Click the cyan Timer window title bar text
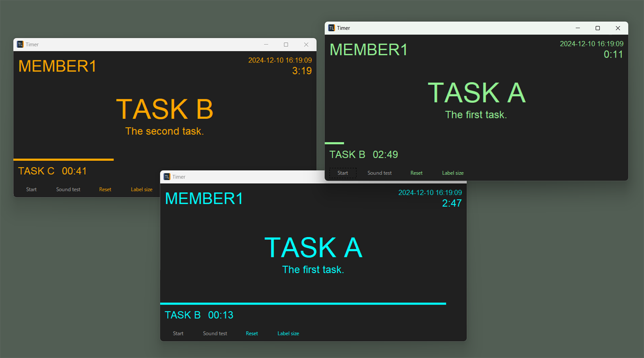 pyautogui.click(x=179, y=177)
